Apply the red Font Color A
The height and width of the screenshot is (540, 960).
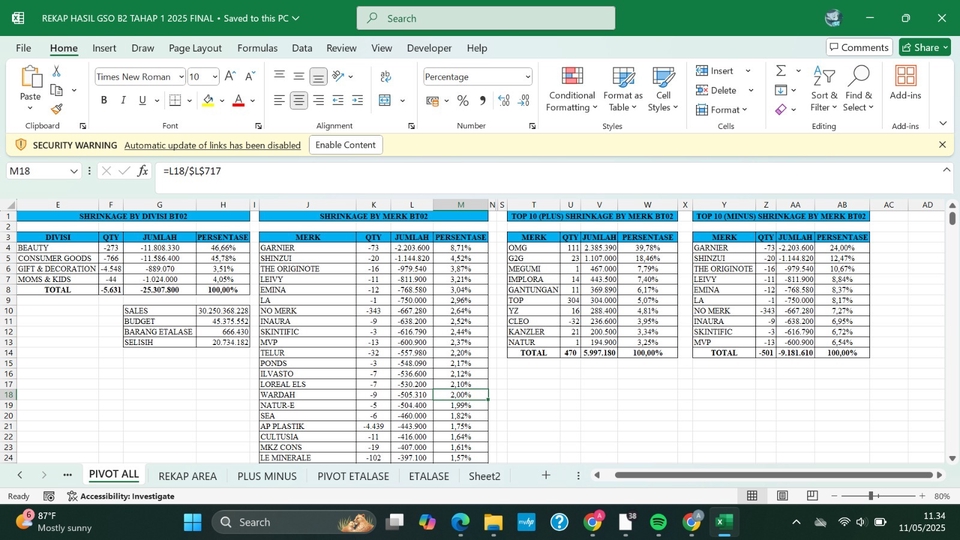click(239, 100)
